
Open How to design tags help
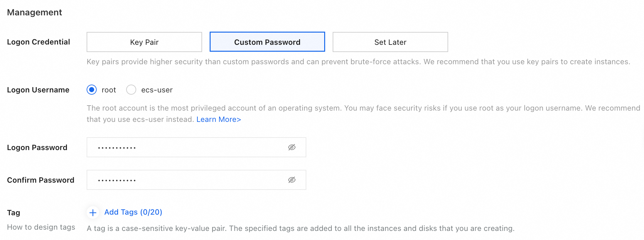[41, 227]
